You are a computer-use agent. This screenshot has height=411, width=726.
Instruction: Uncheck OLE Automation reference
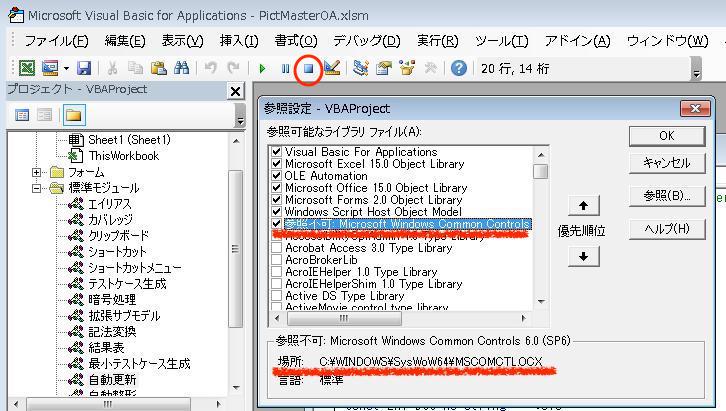[x=276, y=175]
